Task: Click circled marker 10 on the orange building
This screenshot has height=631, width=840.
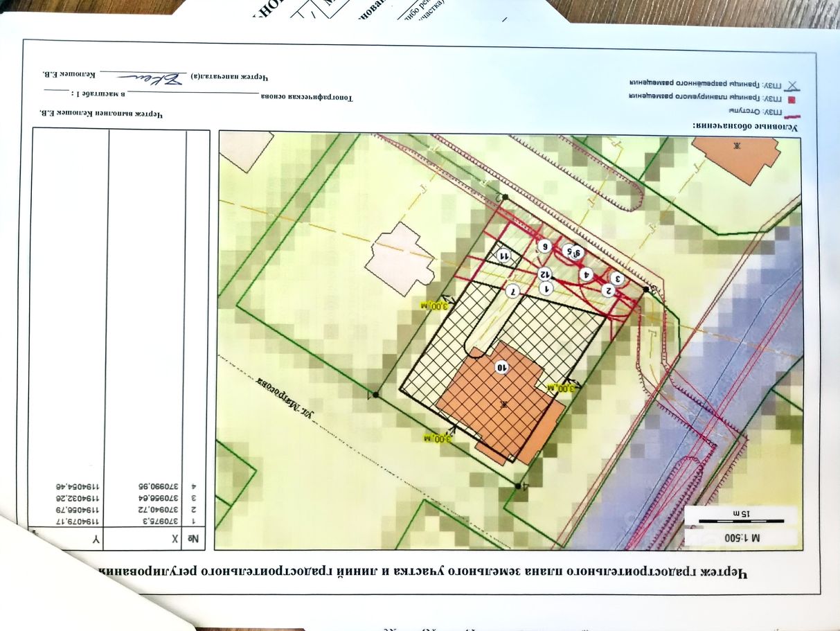Action: pos(501,366)
